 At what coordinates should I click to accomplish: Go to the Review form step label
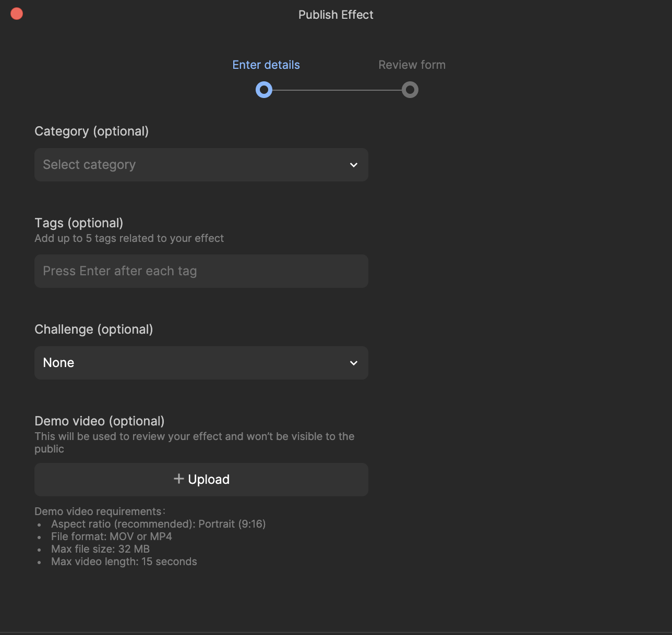412,65
